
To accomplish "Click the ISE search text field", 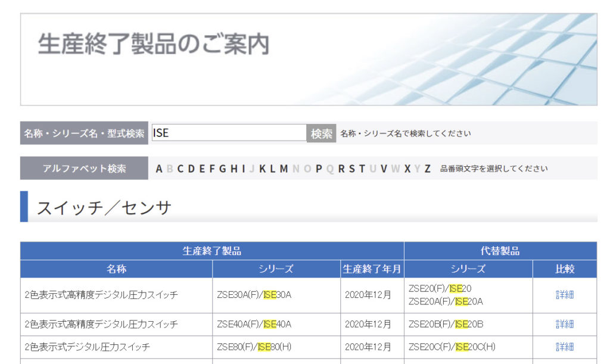I will coord(229,133).
